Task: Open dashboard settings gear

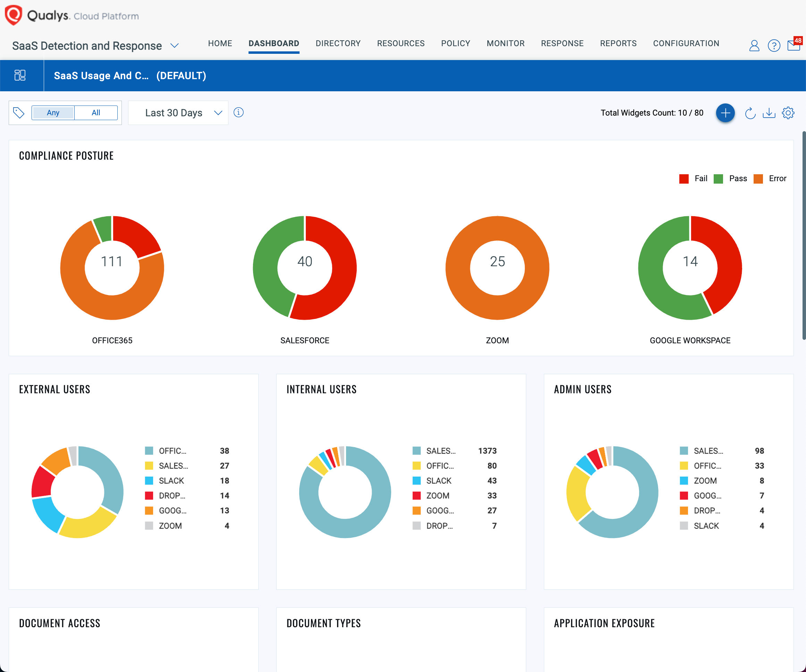Action: pyautogui.click(x=788, y=113)
